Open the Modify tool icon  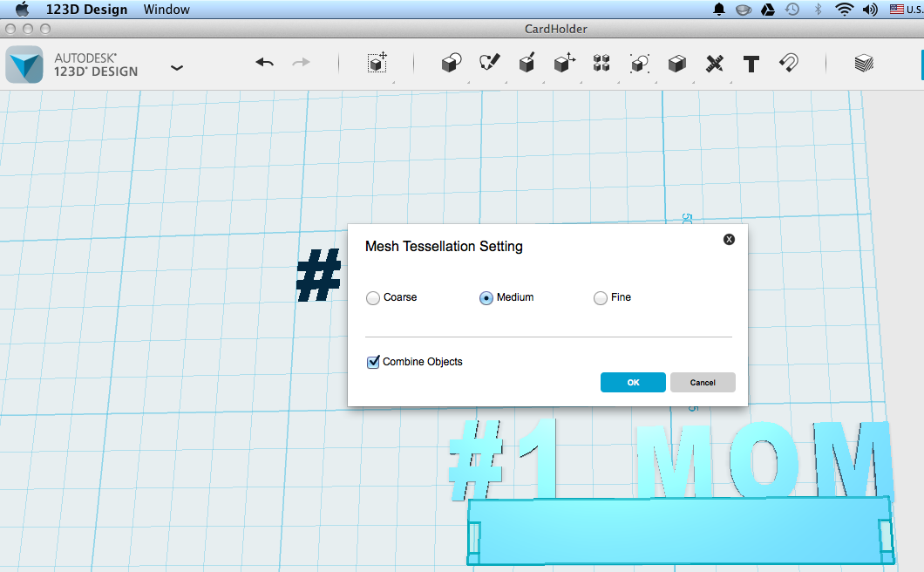[564, 63]
